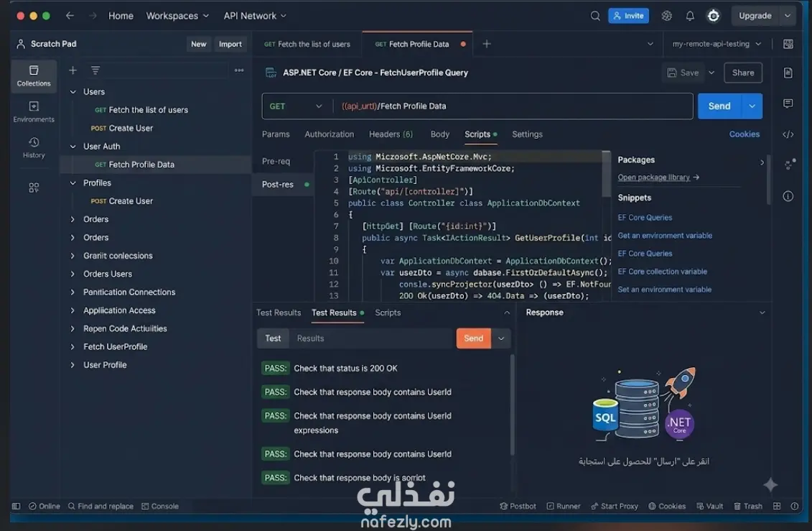This screenshot has height=531, width=812.
Task: Switch to the Authorization tab
Action: point(329,134)
